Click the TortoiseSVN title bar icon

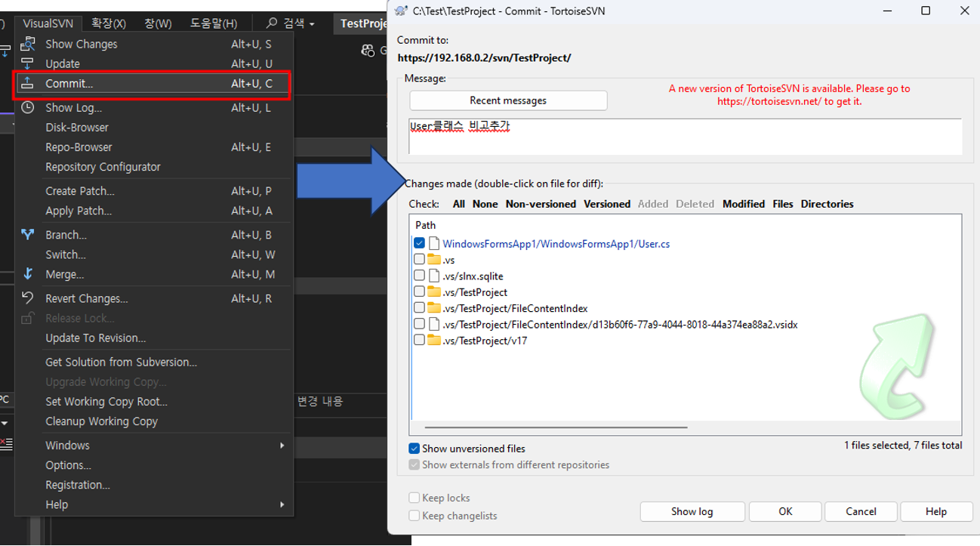400,11
